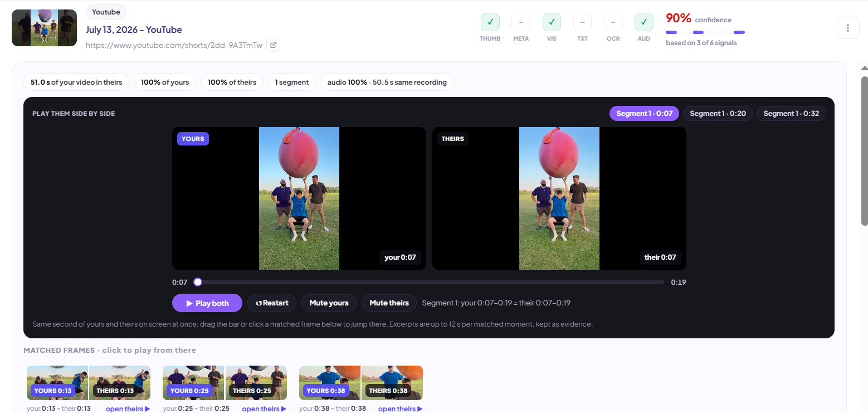Click the playback progress slider handle
Image resolution: width=868 pixels, height=413 pixels.
pos(198,282)
